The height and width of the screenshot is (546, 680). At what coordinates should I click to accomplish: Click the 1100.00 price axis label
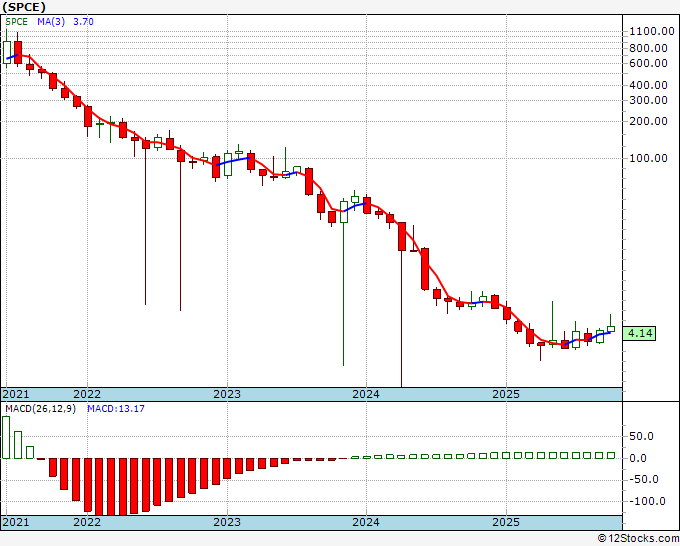click(652, 31)
